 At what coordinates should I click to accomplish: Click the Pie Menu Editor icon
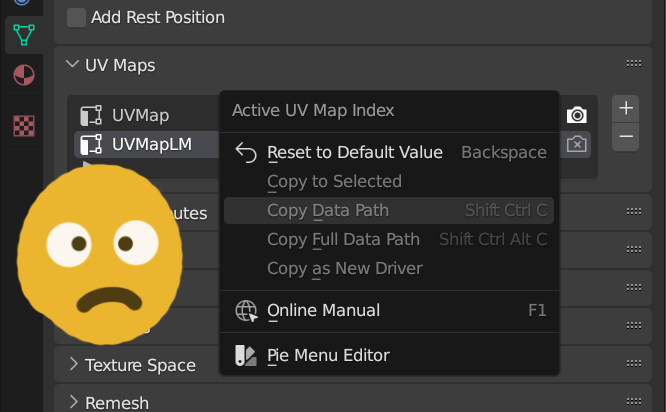(246, 356)
